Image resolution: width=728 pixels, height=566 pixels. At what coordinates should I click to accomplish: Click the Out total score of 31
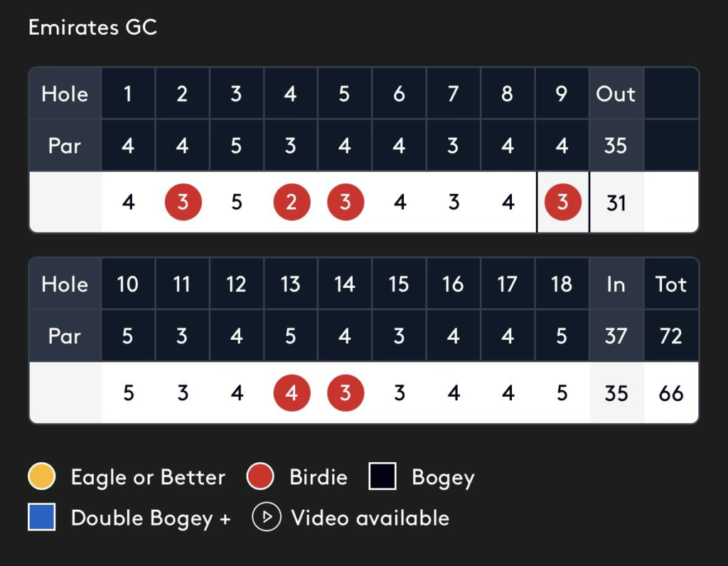point(616,203)
